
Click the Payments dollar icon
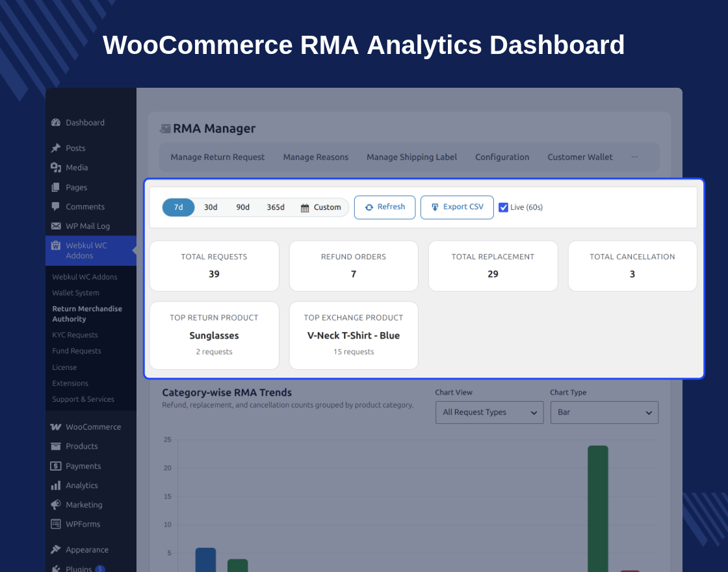pyautogui.click(x=56, y=465)
